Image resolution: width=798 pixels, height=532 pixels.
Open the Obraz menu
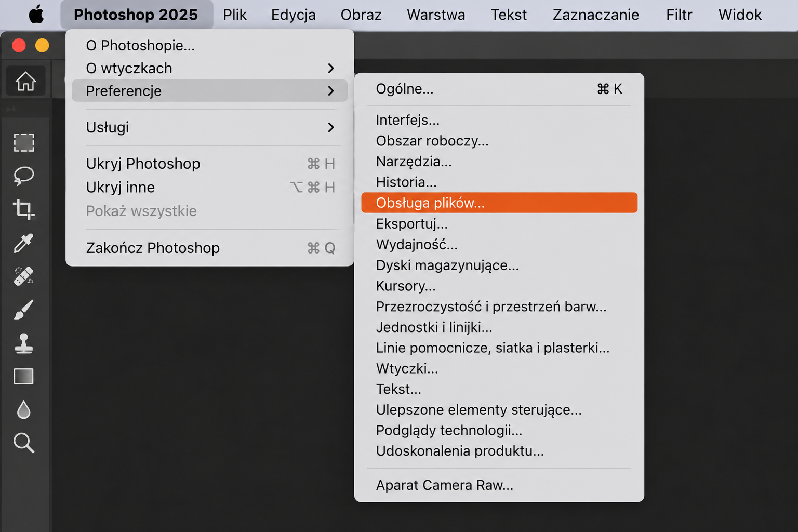tap(361, 15)
